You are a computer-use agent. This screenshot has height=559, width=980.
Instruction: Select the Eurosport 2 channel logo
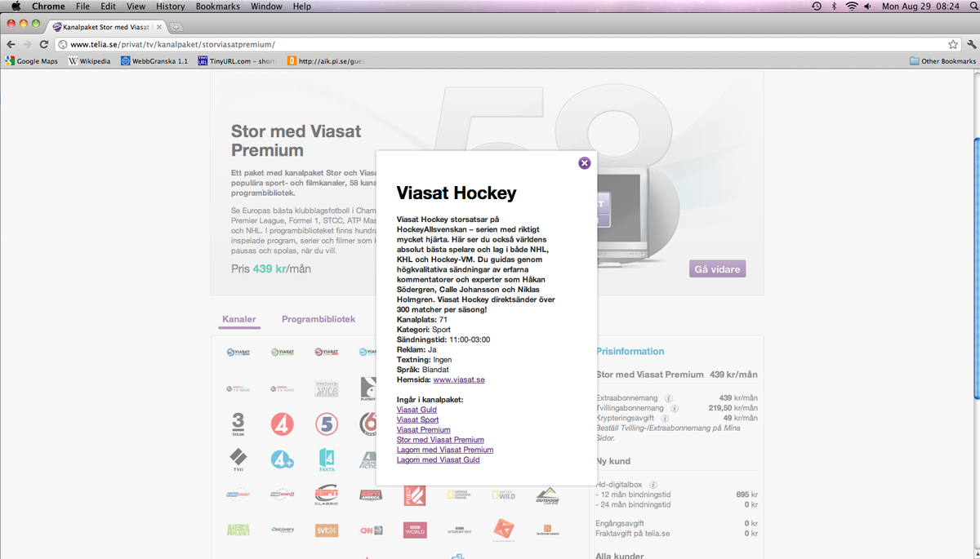pyautogui.click(x=282, y=495)
